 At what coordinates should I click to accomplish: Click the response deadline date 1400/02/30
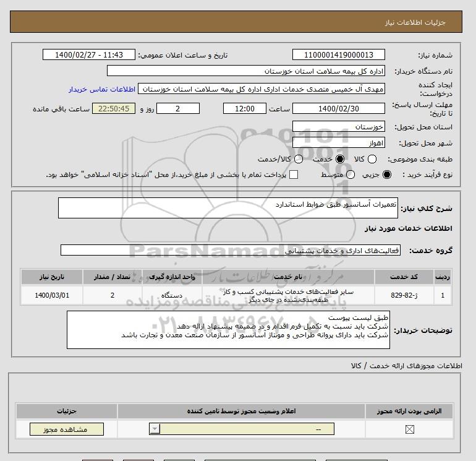pyautogui.click(x=339, y=109)
